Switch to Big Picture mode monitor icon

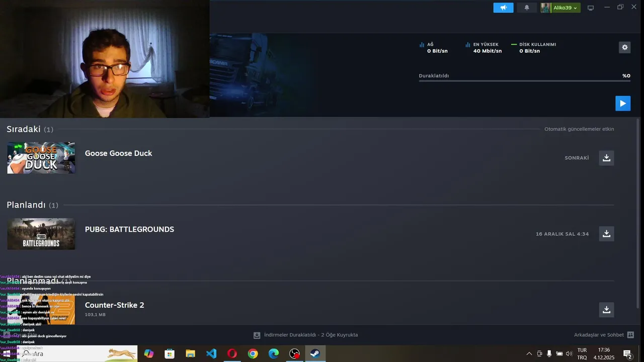point(591,8)
